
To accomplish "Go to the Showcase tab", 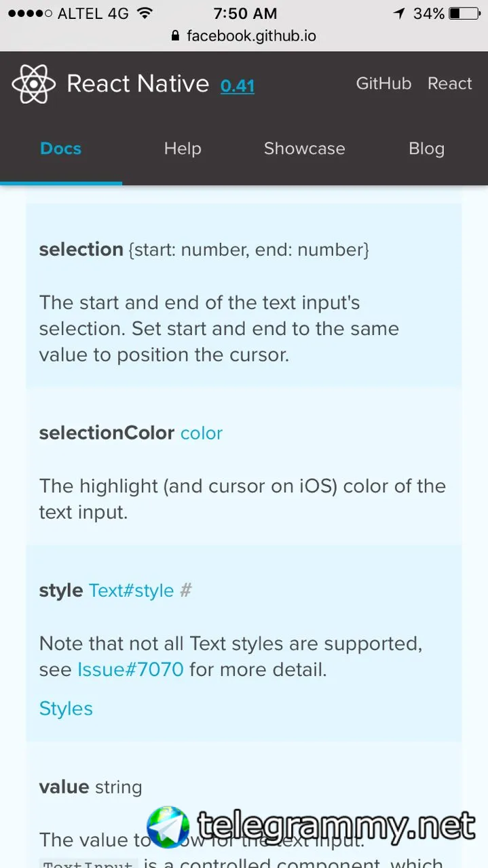I will coord(304,149).
